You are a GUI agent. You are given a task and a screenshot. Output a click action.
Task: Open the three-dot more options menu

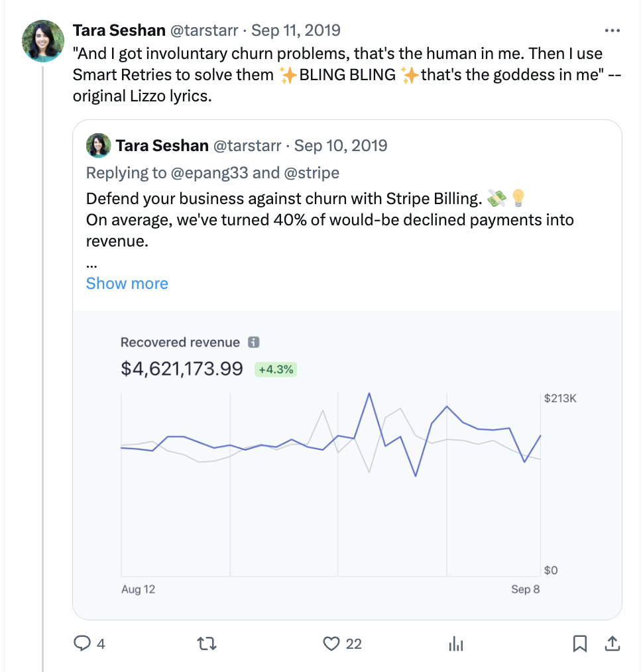point(612,30)
